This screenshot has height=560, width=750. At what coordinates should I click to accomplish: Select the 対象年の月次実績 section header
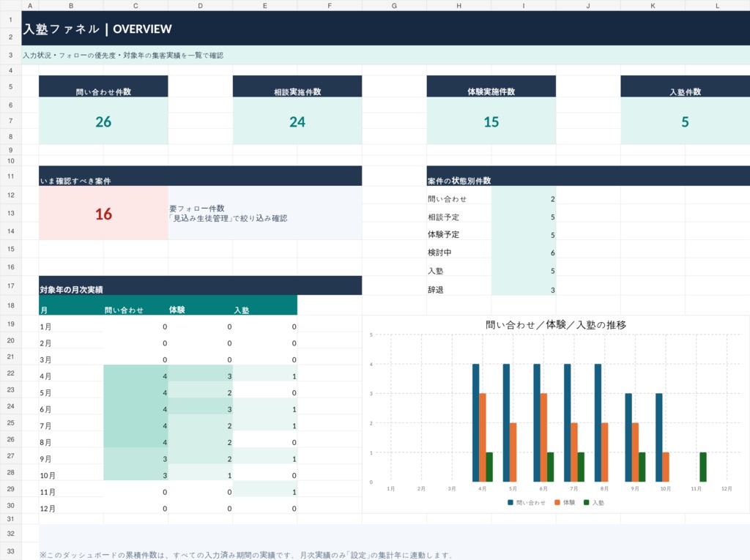coord(201,285)
